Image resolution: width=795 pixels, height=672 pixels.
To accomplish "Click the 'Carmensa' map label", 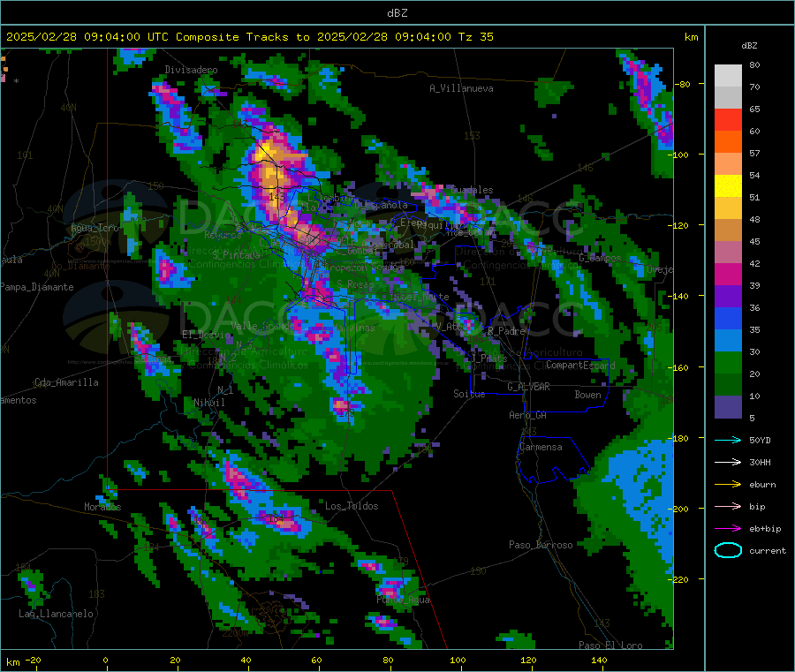I will (x=541, y=447).
